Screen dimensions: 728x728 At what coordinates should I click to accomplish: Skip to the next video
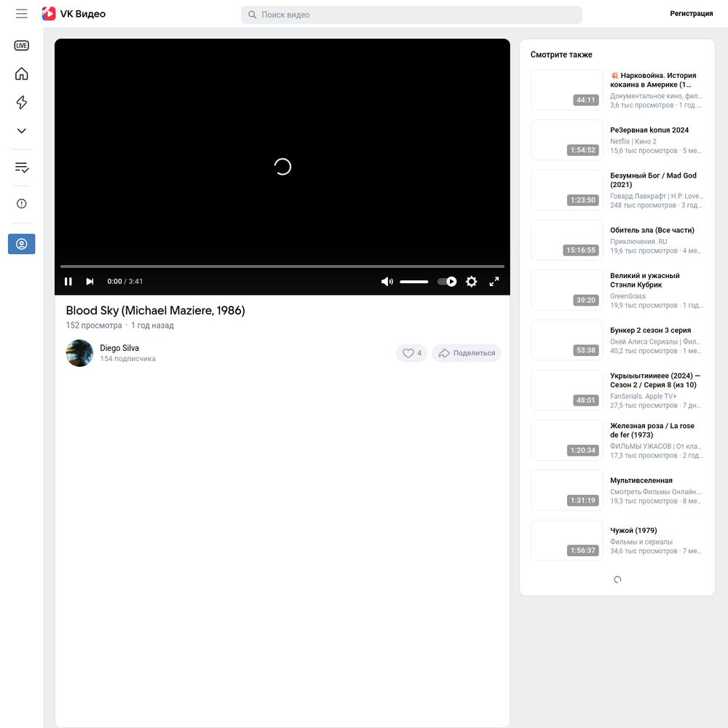90,281
